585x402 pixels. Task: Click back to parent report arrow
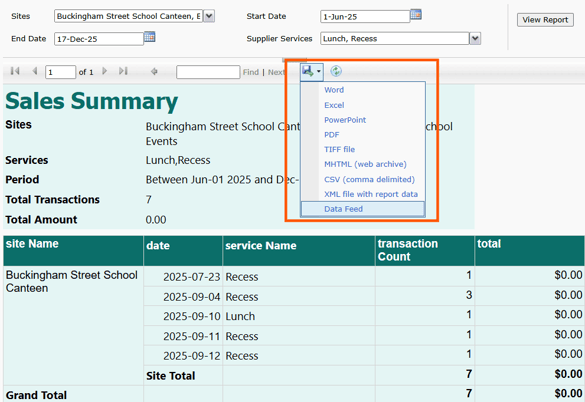[154, 71]
